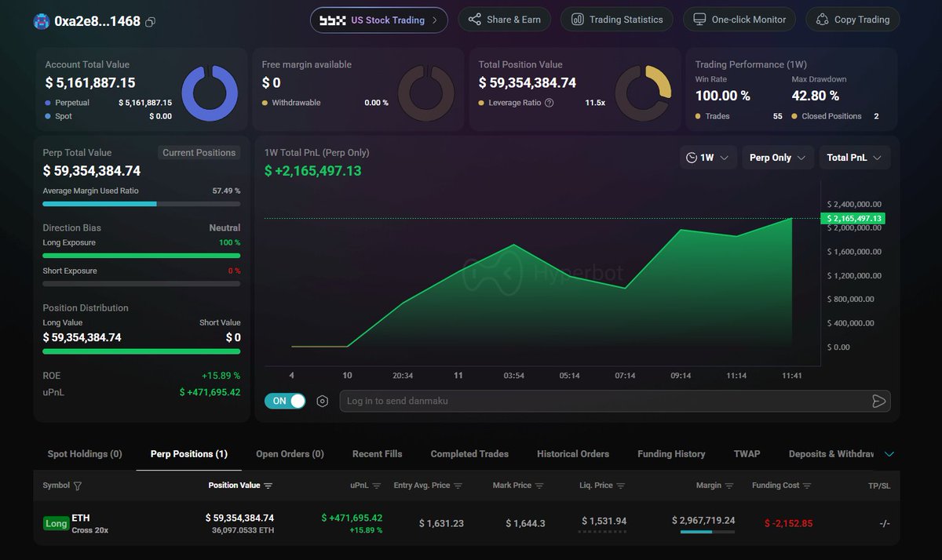Click funding cost $-2,152.85

[x=788, y=523]
